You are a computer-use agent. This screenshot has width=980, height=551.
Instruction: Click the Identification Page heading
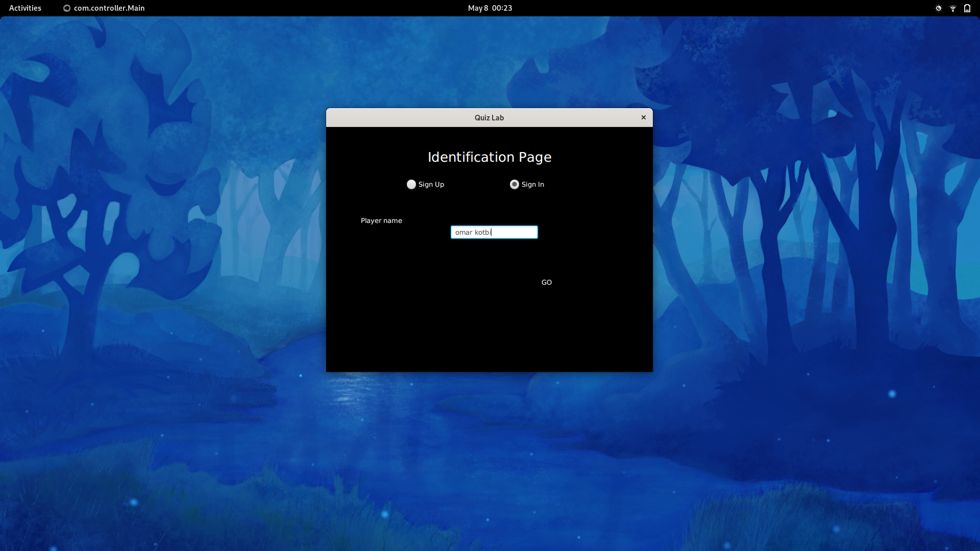489,157
